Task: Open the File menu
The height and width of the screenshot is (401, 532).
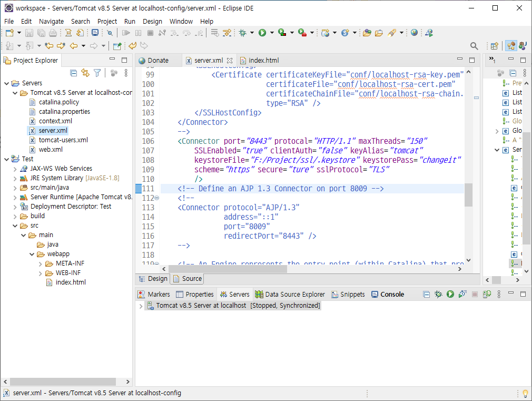Action: point(9,22)
